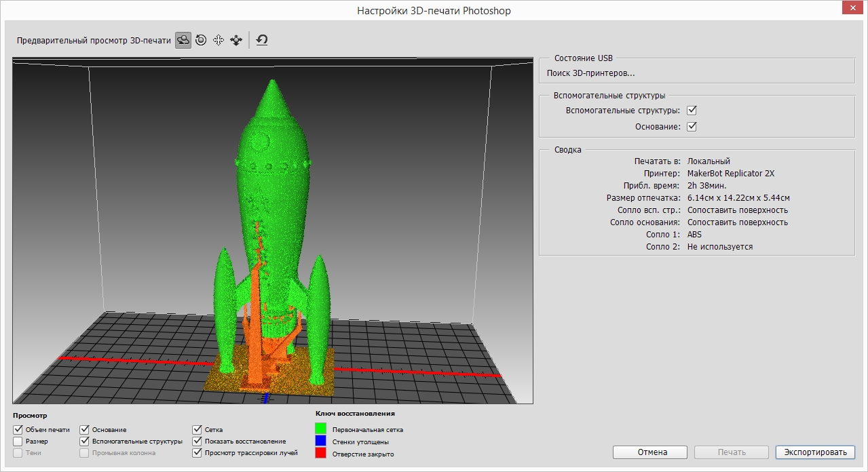Click the Отверстие закрыто legend label
Viewport: 868px width, 472px height.
[363, 454]
